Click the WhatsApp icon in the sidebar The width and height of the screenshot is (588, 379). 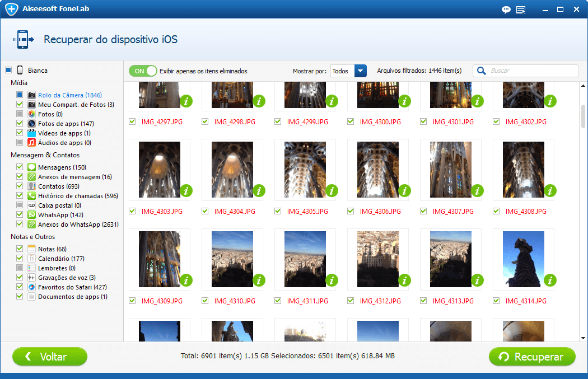pos(32,215)
